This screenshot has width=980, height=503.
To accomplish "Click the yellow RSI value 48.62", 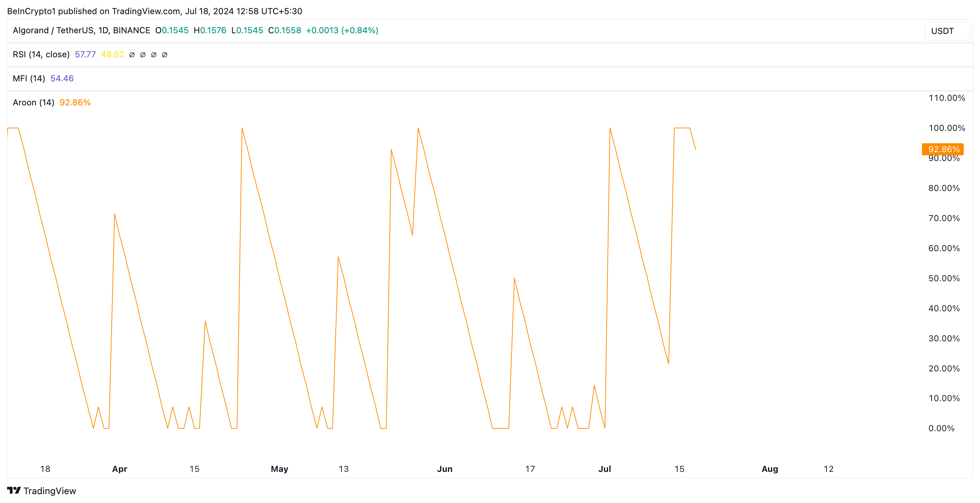I will (x=112, y=54).
